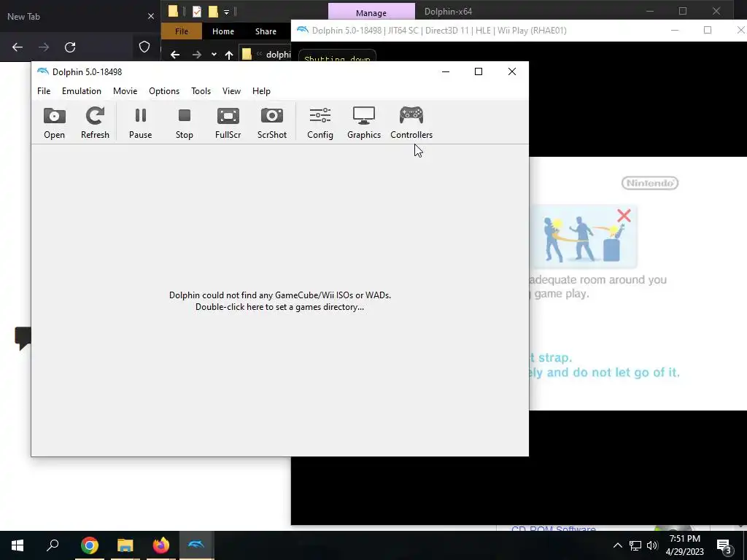Open Dolphin Config settings
Image resolution: width=747 pixels, height=560 pixels.
point(320,122)
